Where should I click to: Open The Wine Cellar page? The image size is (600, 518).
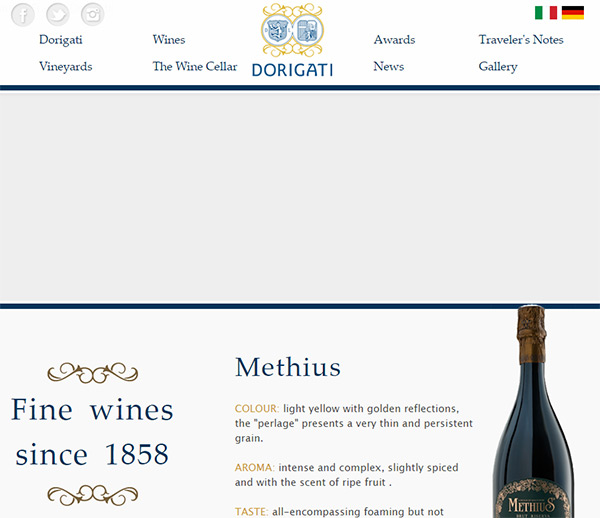pos(195,66)
